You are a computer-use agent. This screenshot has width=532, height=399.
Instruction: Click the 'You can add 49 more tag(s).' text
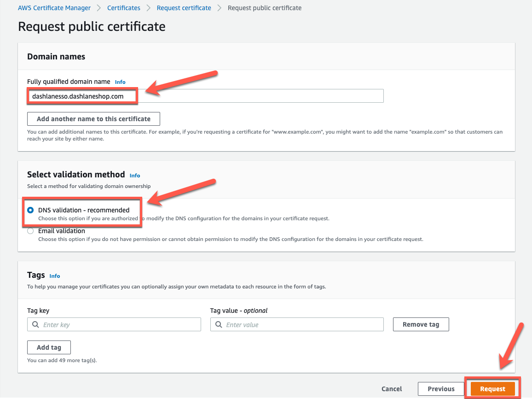tap(62, 360)
